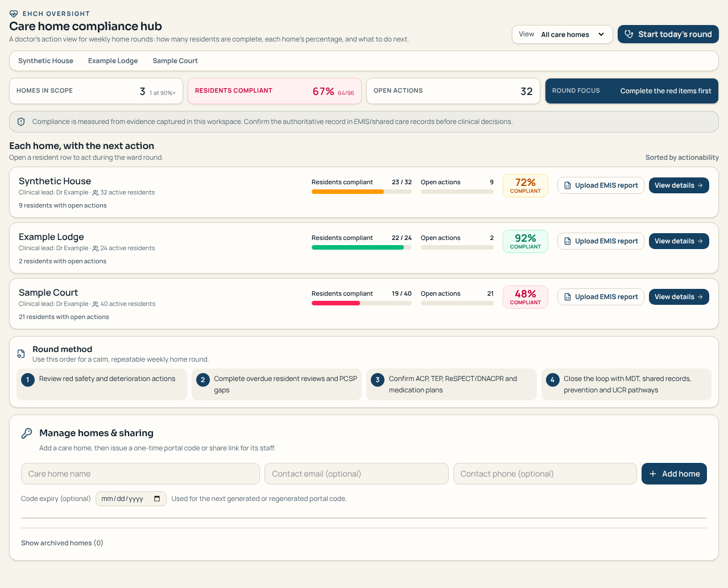Image resolution: width=728 pixels, height=588 pixels.
Task: Expand Show archived homes (0)
Action: (62, 543)
